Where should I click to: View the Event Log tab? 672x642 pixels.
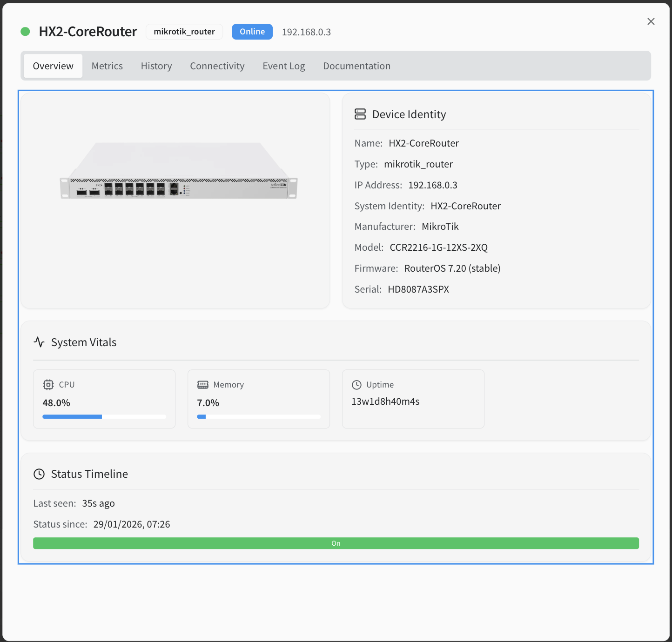click(283, 66)
